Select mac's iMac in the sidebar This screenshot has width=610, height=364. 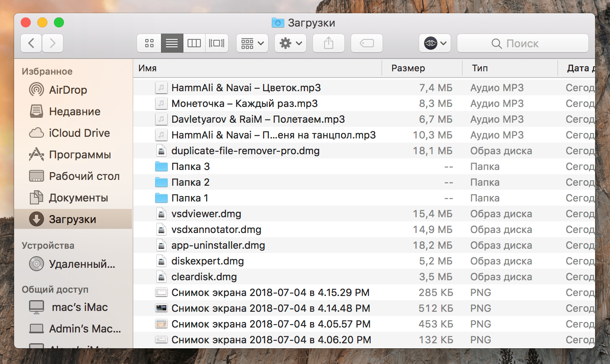click(x=73, y=307)
